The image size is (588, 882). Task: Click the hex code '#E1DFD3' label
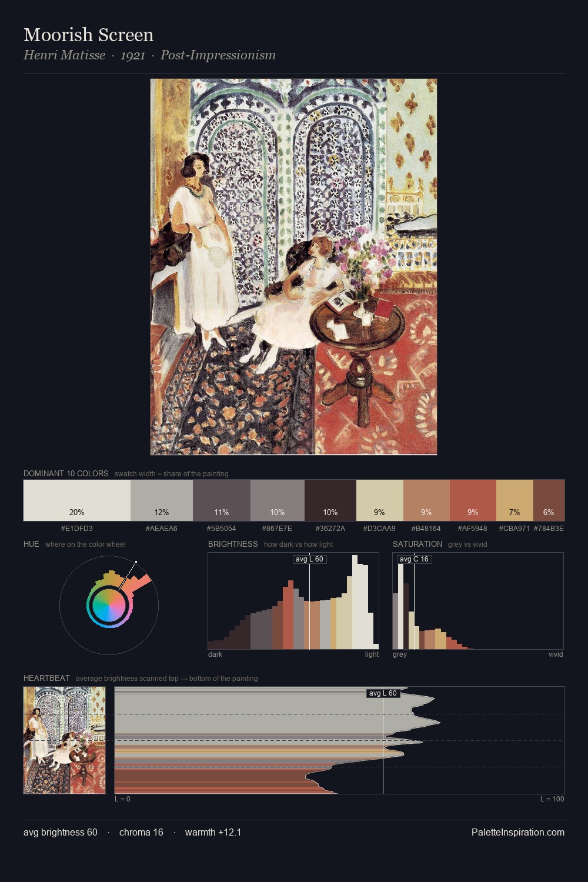pos(77,528)
